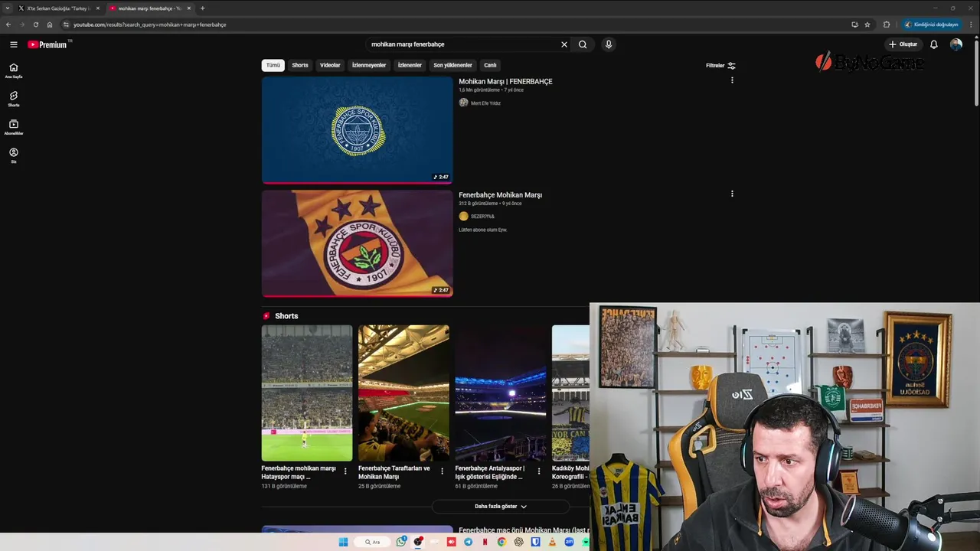Screen dimensions: 980x551
Task: Open Ana Sayfa home in sidebar
Action: coord(13,70)
